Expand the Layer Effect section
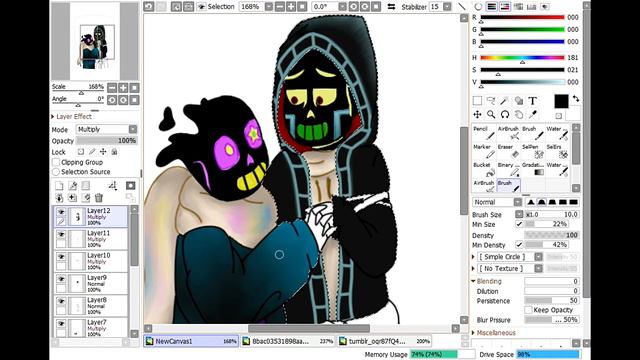 [53, 117]
